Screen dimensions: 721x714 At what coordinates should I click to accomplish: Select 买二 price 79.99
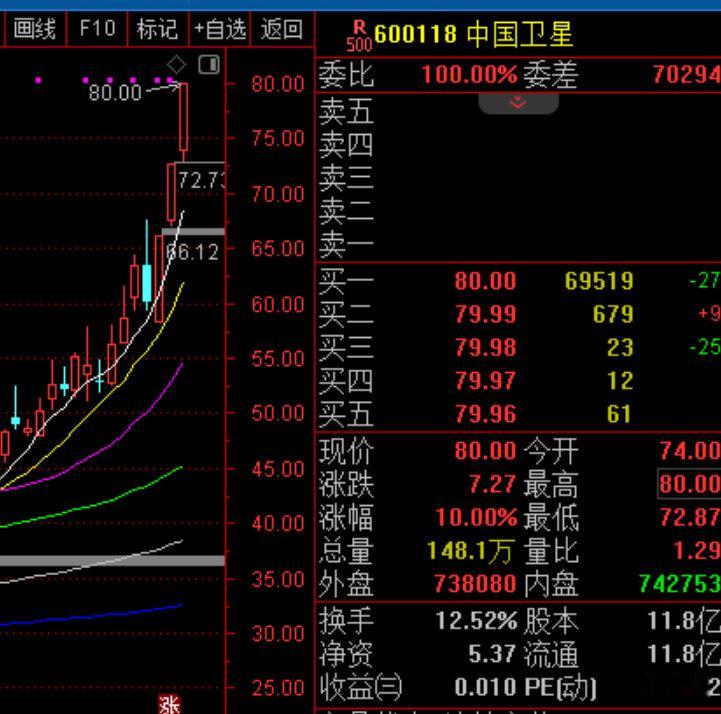click(x=485, y=314)
